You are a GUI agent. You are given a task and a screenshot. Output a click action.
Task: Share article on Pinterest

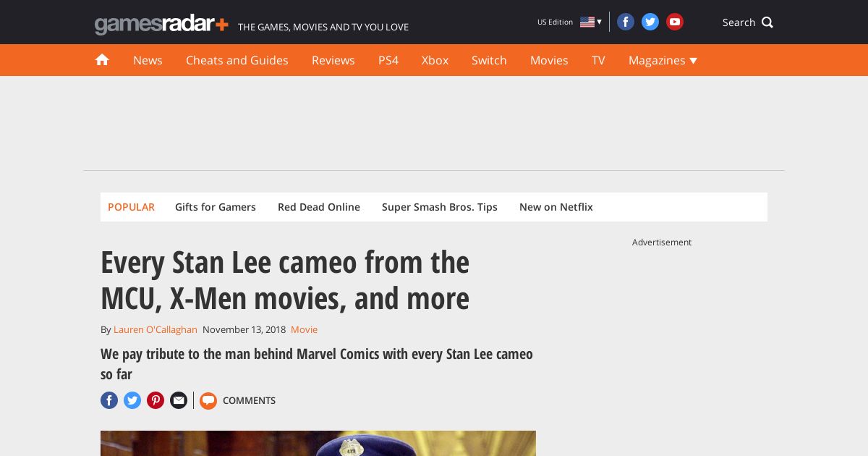pos(156,400)
